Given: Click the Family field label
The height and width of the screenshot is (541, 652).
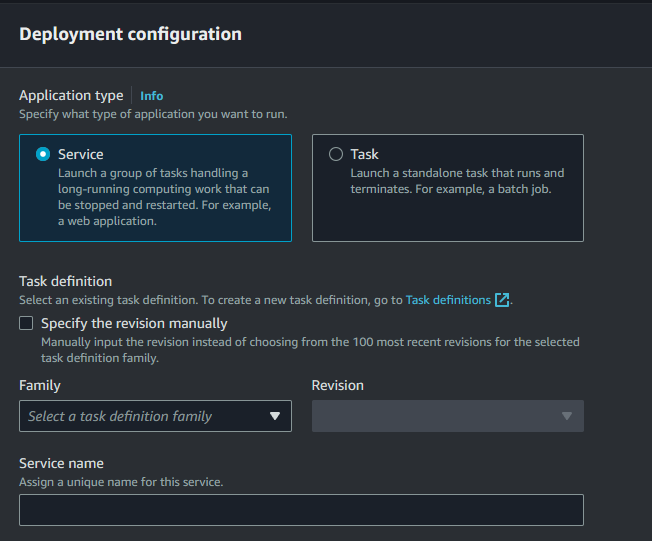Looking at the screenshot, I should pyautogui.click(x=40, y=385).
